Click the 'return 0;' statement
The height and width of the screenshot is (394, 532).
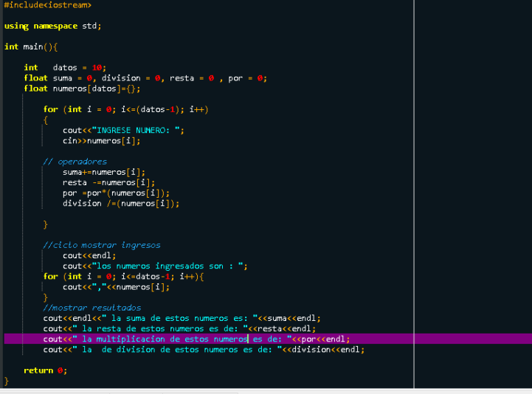(x=46, y=370)
